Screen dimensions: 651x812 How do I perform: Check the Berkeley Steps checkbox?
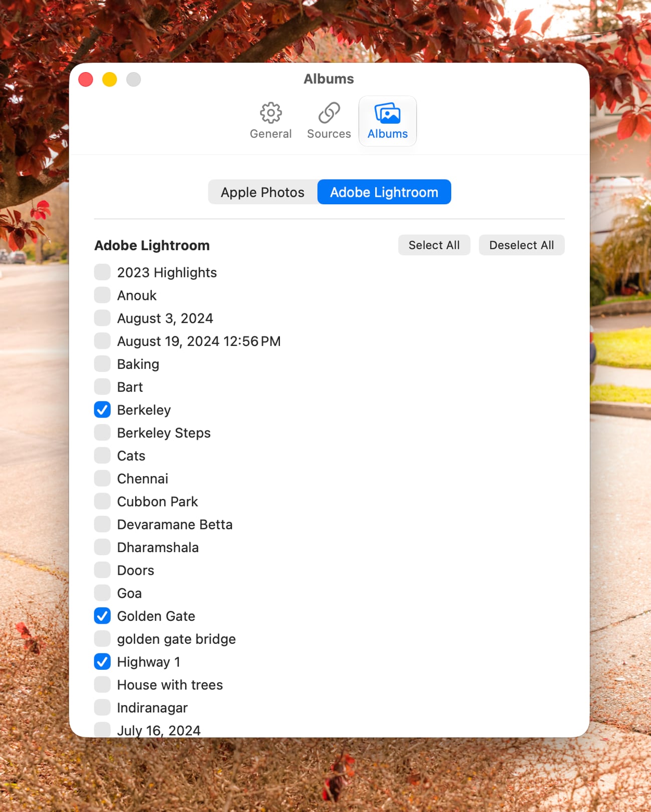tap(103, 433)
